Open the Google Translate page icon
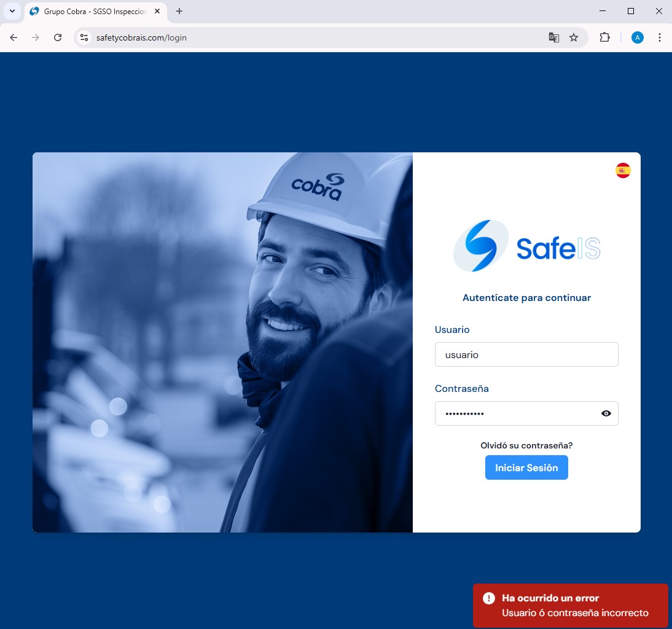 [x=553, y=37]
